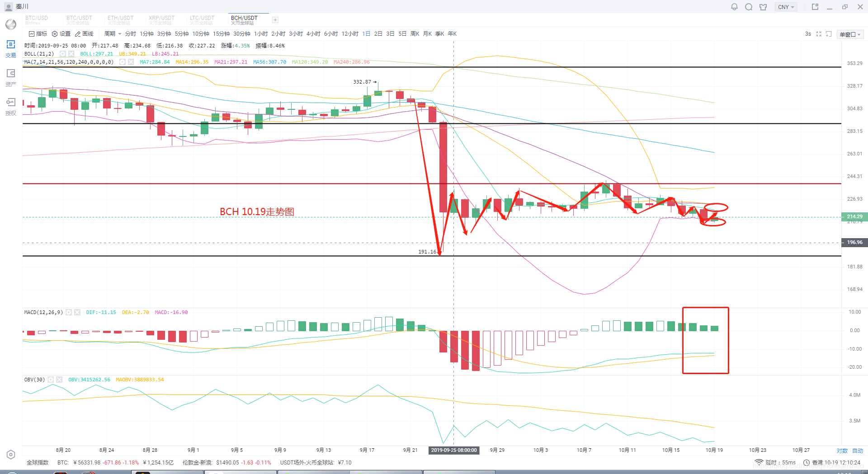
Task: Open the hexagon settings icon at sidebar bottom
Action: [11, 455]
